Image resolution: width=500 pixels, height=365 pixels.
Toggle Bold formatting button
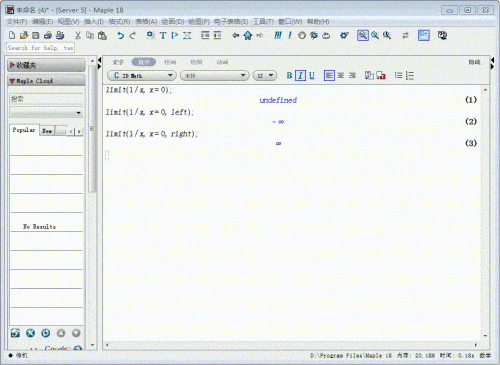(x=289, y=76)
